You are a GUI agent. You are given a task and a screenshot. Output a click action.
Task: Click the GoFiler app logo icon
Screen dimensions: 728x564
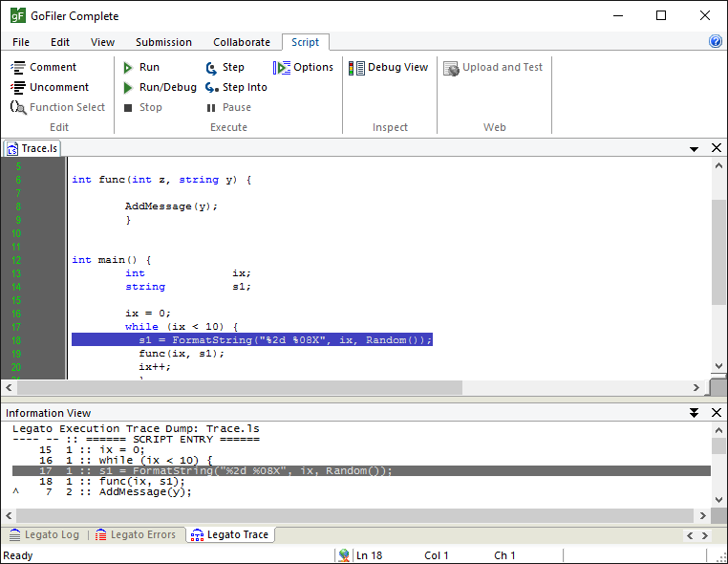pyautogui.click(x=17, y=15)
